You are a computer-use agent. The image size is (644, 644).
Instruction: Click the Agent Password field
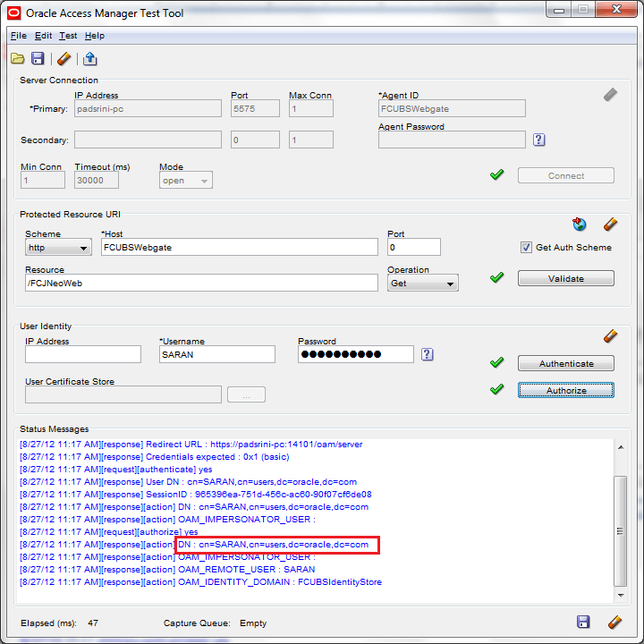(x=452, y=140)
